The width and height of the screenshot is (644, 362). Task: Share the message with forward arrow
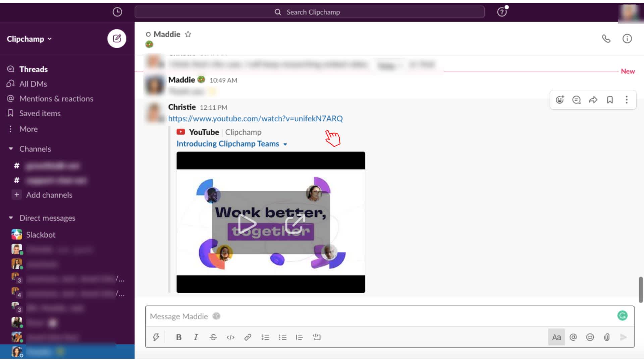click(x=593, y=100)
